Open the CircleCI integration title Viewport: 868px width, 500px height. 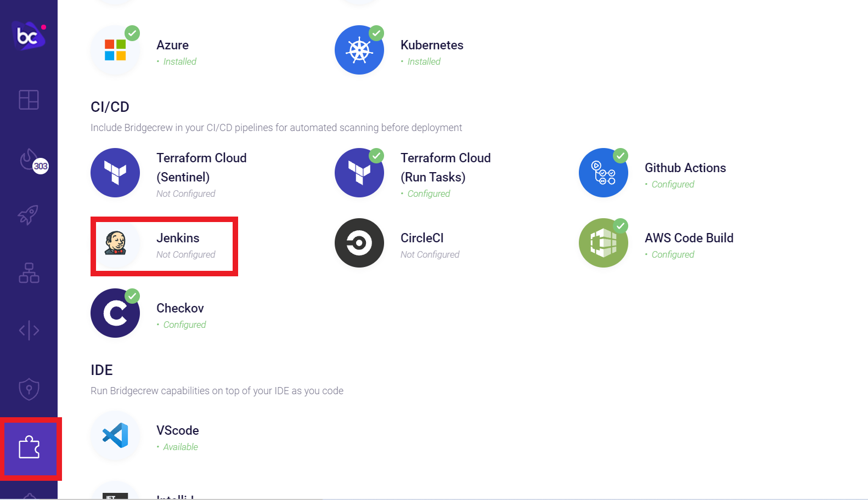(x=422, y=238)
